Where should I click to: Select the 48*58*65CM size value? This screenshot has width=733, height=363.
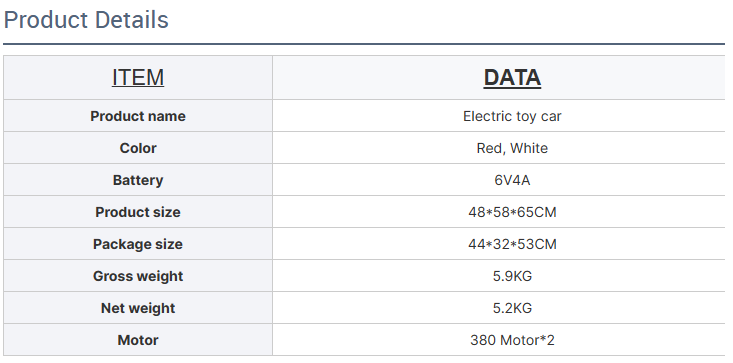click(512, 212)
